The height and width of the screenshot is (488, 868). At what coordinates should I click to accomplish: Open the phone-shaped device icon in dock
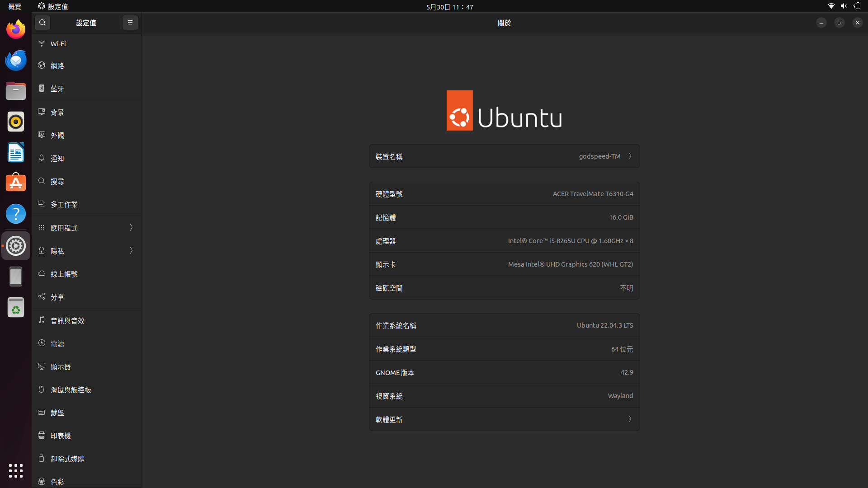click(x=16, y=277)
